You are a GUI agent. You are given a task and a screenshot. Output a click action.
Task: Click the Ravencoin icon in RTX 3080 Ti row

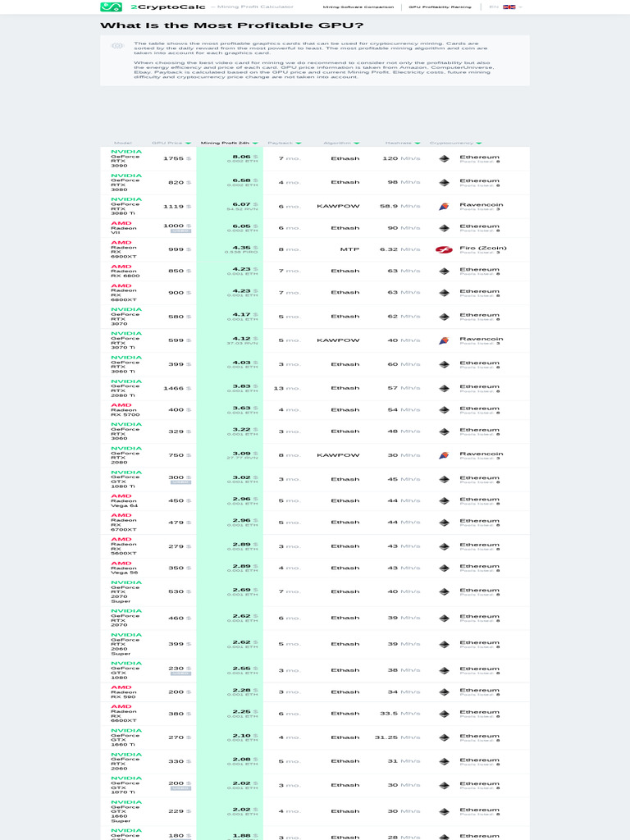click(444, 207)
